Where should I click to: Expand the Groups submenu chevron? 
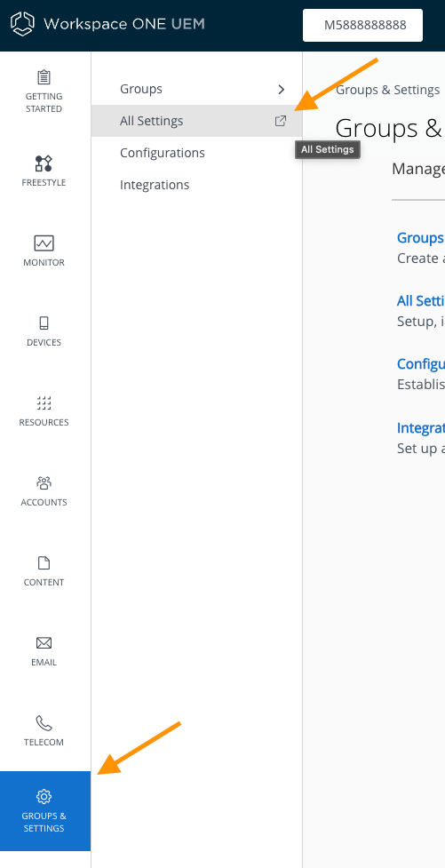282,89
